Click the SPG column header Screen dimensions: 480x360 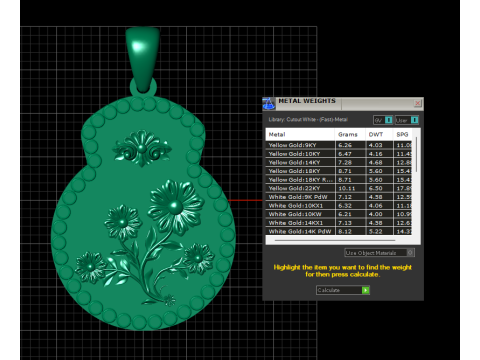[403, 134]
